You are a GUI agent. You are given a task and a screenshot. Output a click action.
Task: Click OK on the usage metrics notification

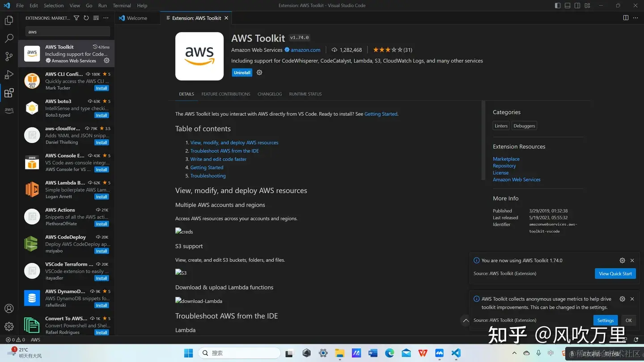click(x=628, y=320)
